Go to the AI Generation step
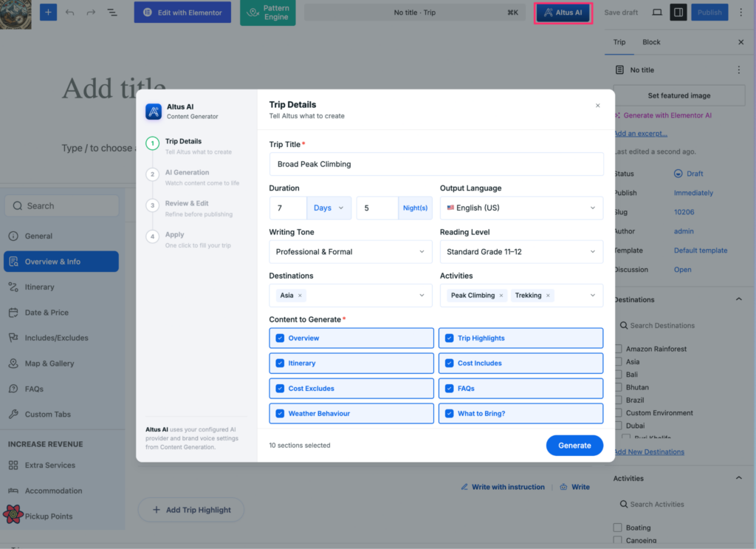 193,177
